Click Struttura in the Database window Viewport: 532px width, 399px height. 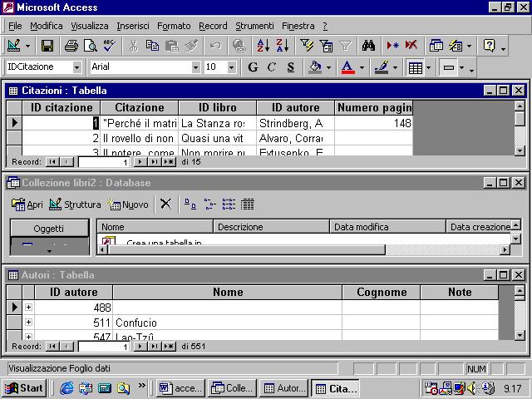click(x=75, y=204)
